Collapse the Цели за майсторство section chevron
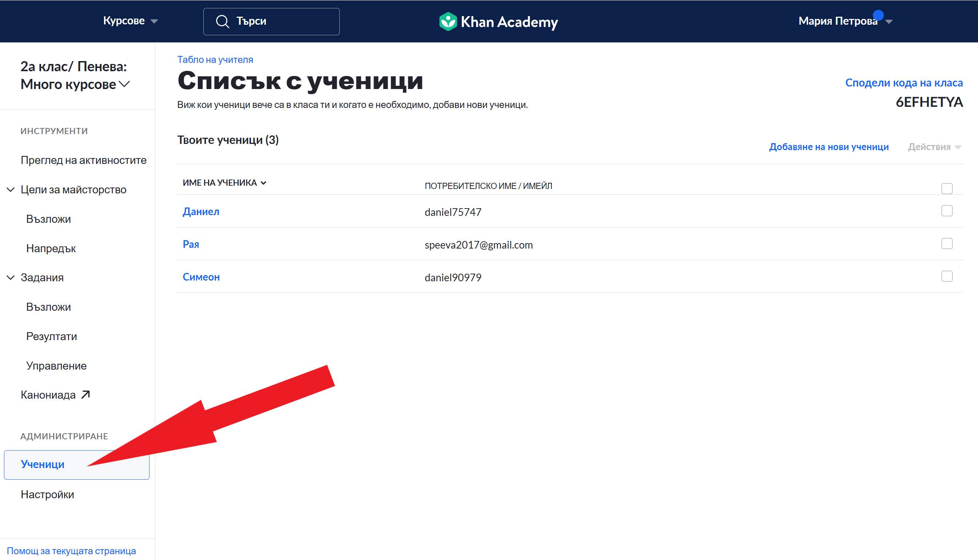This screenshot has width=978, height=560. pyautogui.click(x=11, y=190)
